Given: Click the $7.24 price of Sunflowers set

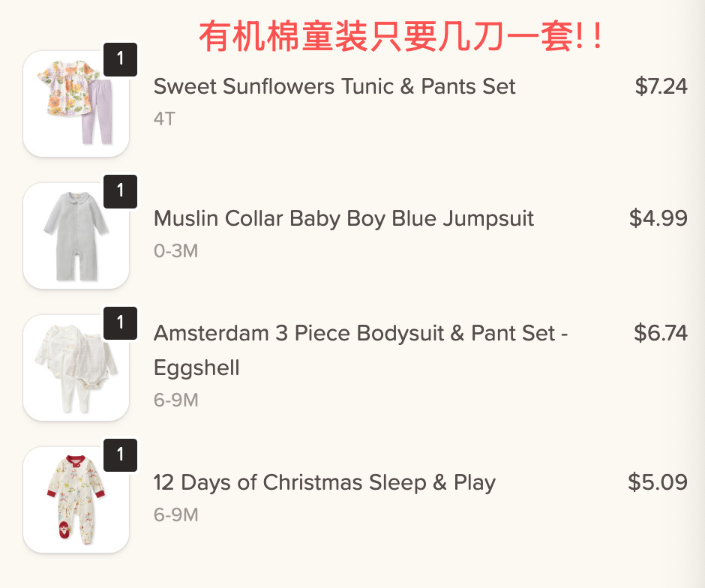Looking at the screenshot, I should point(661,87).
